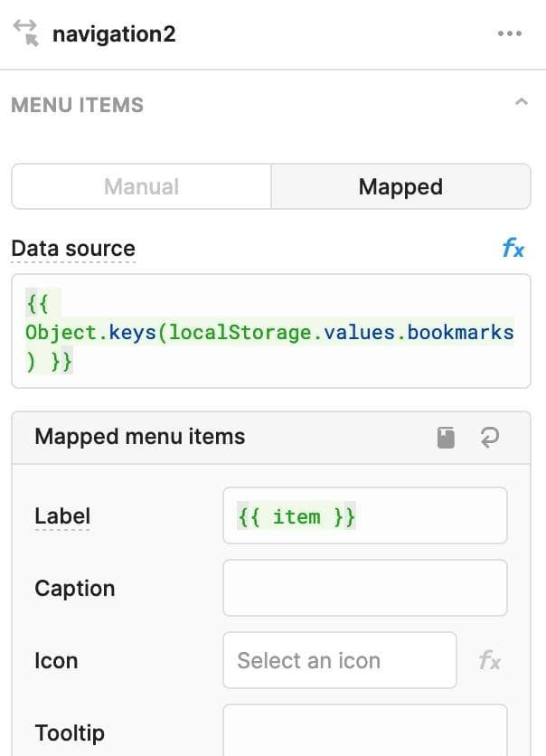Viewport: 546px width, 756px height.
Task: Expand the Label field description
Action: 62,515
